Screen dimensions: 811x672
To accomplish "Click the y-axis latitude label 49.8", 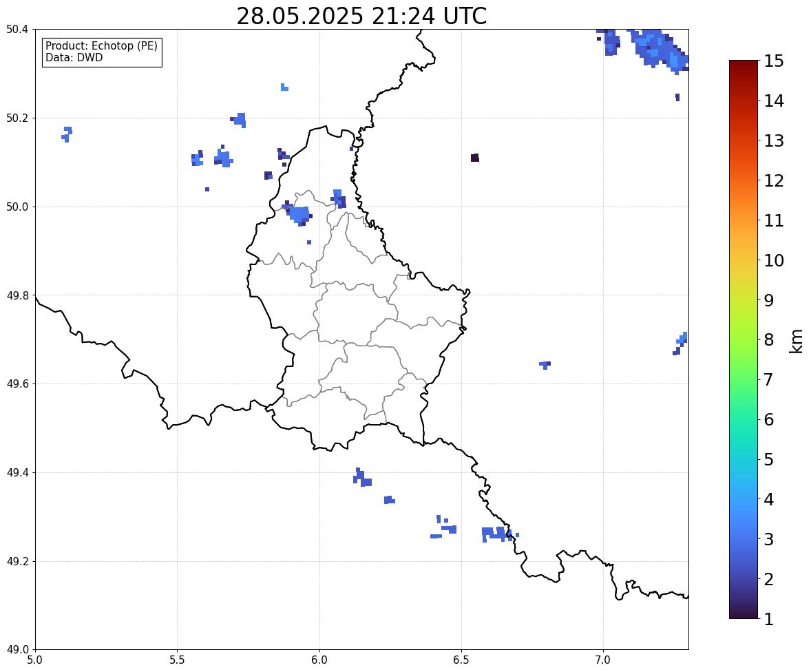I will click(x=17, y=295).
